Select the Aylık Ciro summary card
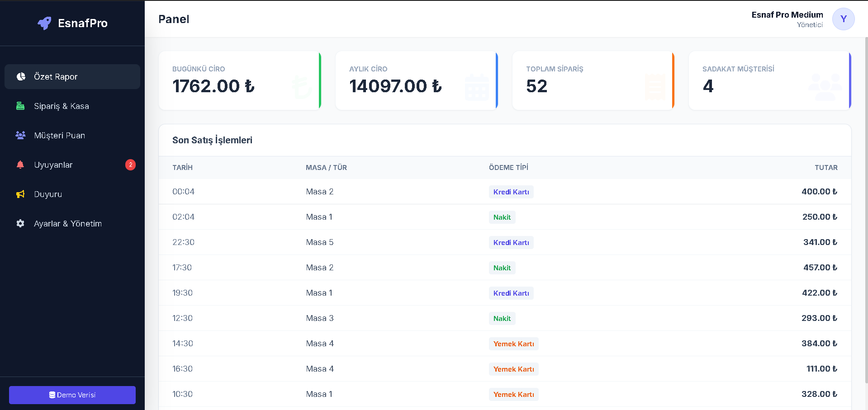 click(416, 80)
